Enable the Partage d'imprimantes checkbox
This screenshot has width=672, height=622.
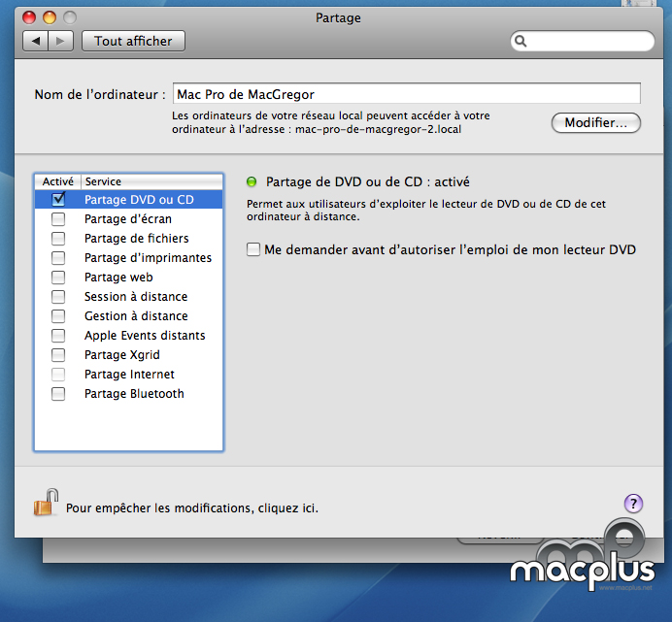click(x=58, y=258)
